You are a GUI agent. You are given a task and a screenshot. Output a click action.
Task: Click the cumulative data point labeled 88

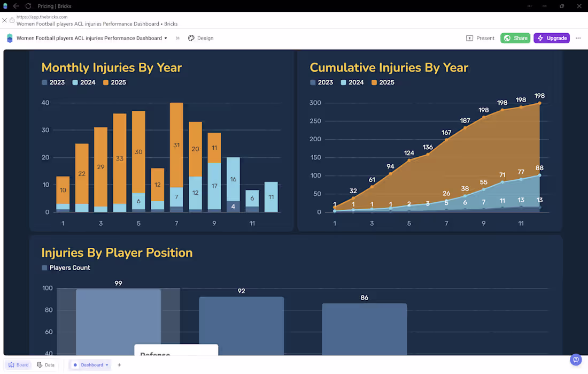(x=540, y=175)
